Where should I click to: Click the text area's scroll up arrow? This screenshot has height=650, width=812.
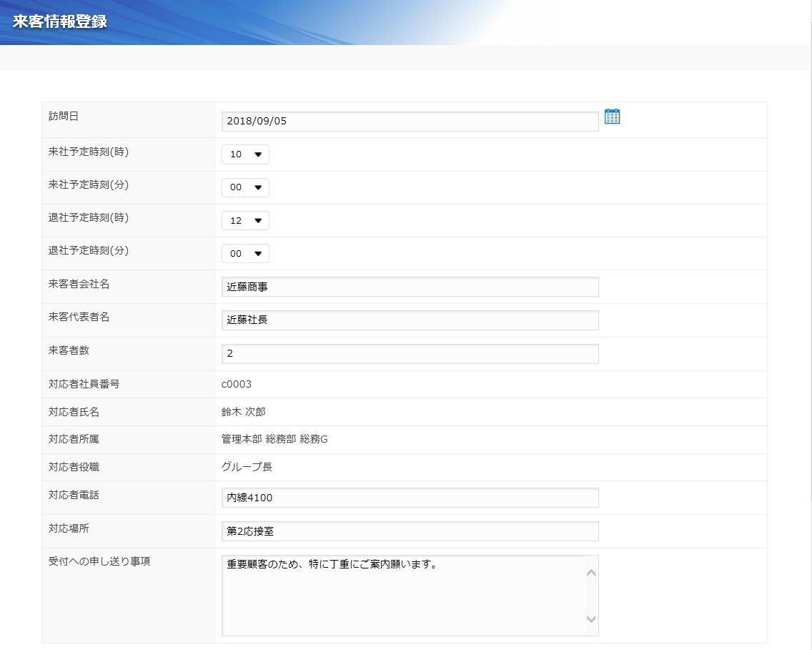591,572
